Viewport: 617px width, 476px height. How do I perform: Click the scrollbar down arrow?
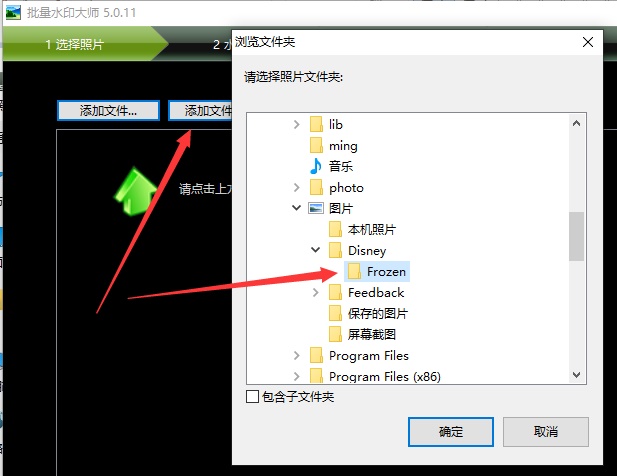(576, 375)
